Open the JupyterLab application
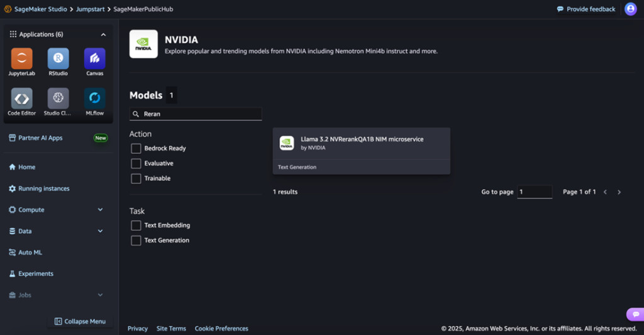Image resolution: width=644 pixels, height=335 pixels. point(21,59)
